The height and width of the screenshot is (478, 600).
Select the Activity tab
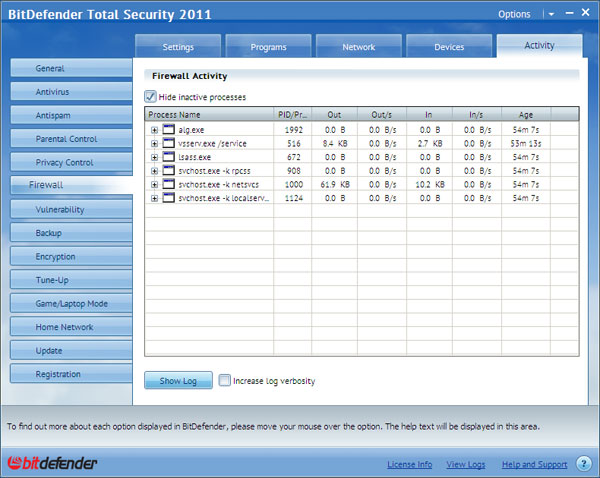point(540,46)
